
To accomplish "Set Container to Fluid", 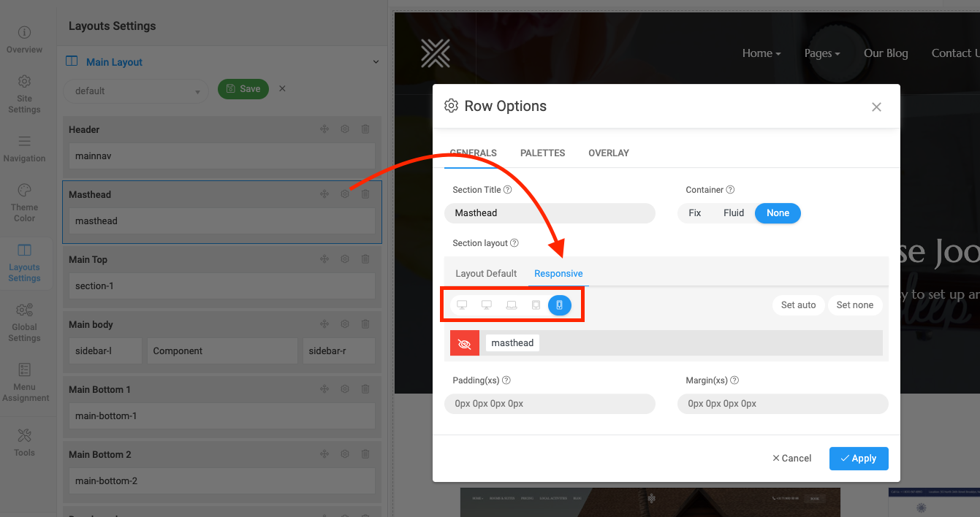I will [x=734, y=213].
